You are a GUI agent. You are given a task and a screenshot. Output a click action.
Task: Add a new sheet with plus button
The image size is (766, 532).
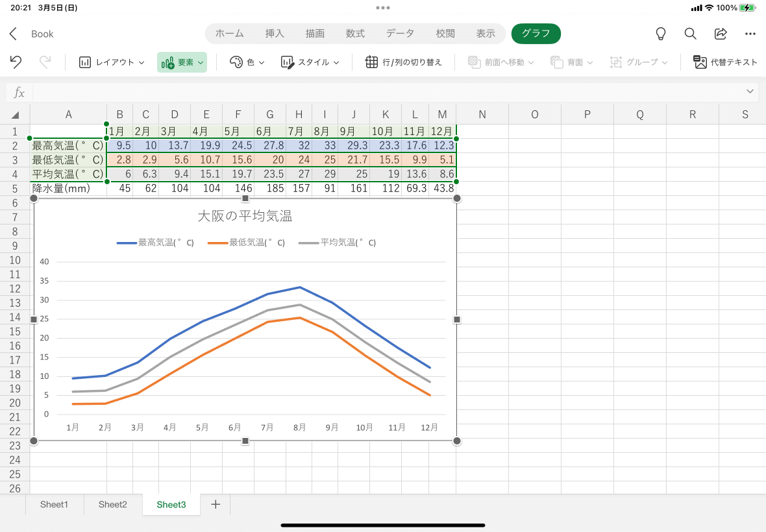[x=216, y=505]
